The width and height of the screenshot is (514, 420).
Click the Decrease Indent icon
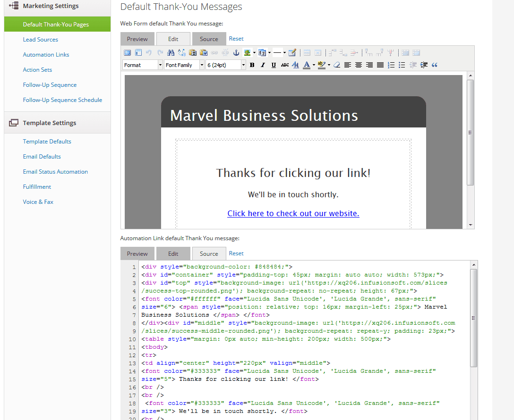click(x=413, y=65)
